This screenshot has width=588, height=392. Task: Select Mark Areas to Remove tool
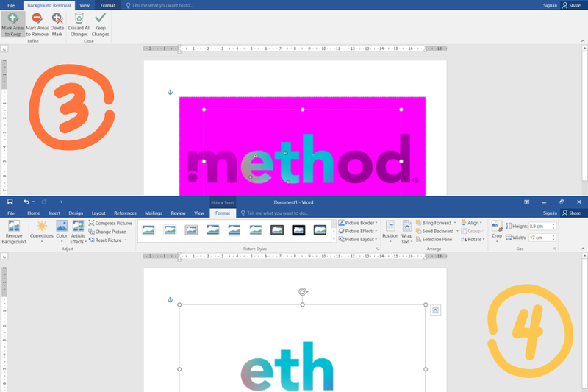[x=37, y=24]
